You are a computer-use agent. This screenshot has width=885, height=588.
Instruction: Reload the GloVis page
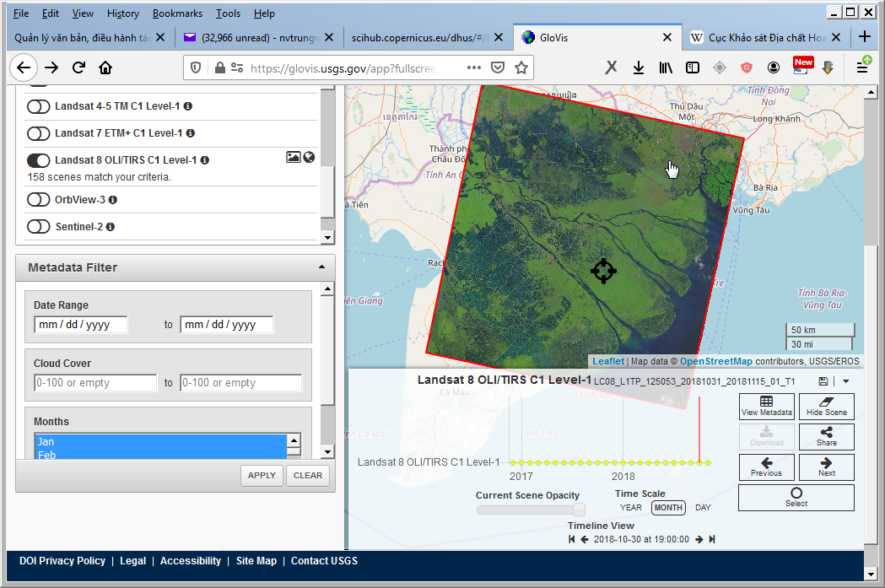click(x=78, y=67)
